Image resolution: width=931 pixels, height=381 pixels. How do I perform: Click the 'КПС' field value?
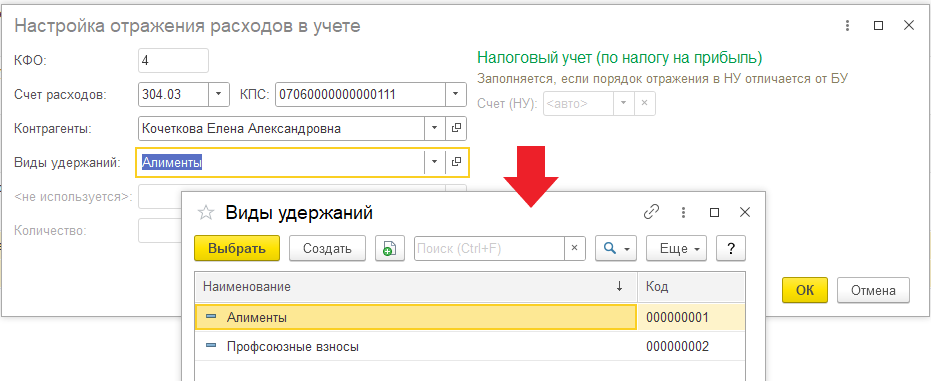[x=360, y=94]
